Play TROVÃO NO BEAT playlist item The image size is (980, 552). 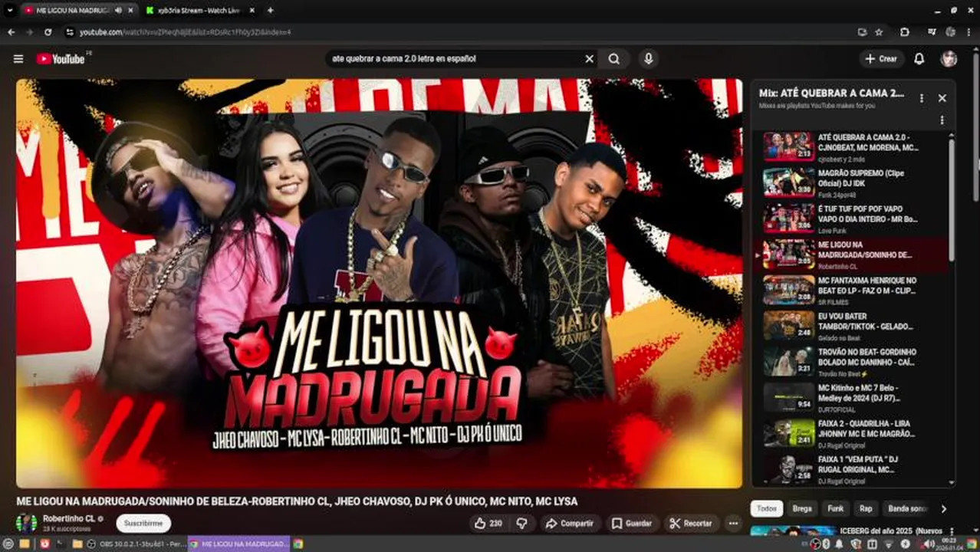[x=853, y=361]
